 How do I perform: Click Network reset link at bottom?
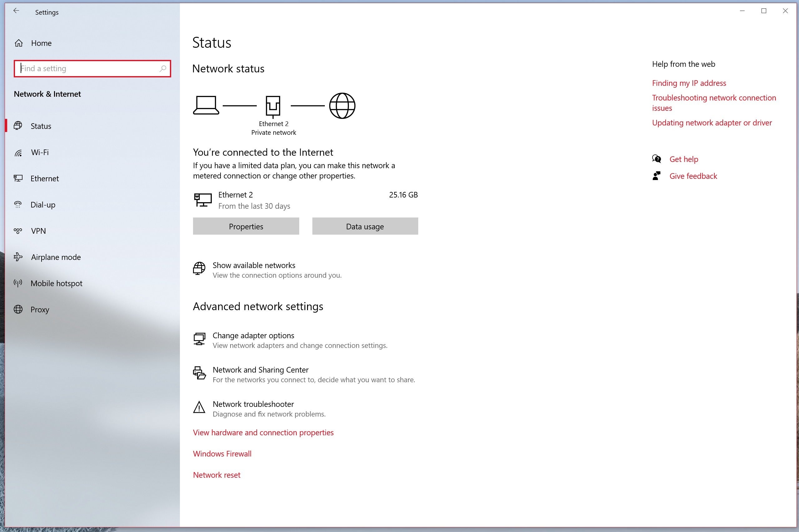pyautogui.click(x=216, y=475)
